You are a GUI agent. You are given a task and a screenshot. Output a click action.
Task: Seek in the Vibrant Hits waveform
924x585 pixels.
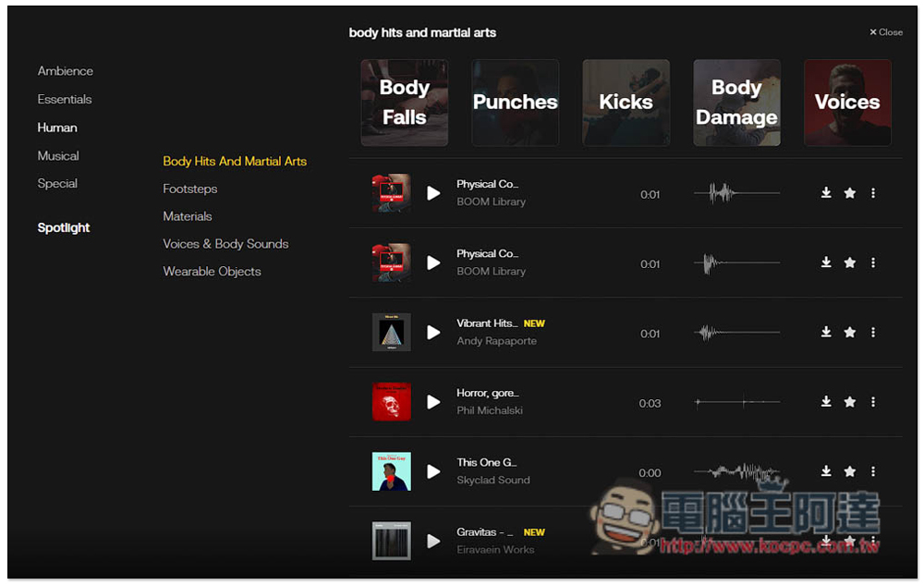pyautogui.click(x=736, y=333)
